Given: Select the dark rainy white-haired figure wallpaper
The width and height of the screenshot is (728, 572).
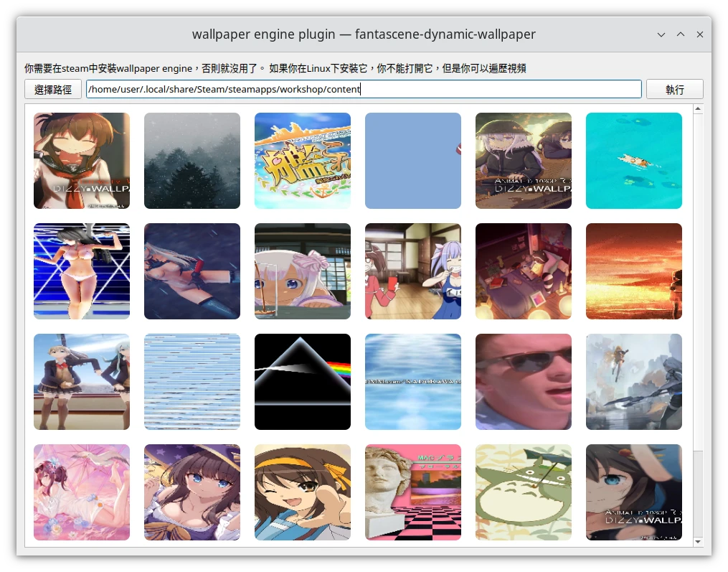Looking at the screenshot, I should (x=192, y=271).
